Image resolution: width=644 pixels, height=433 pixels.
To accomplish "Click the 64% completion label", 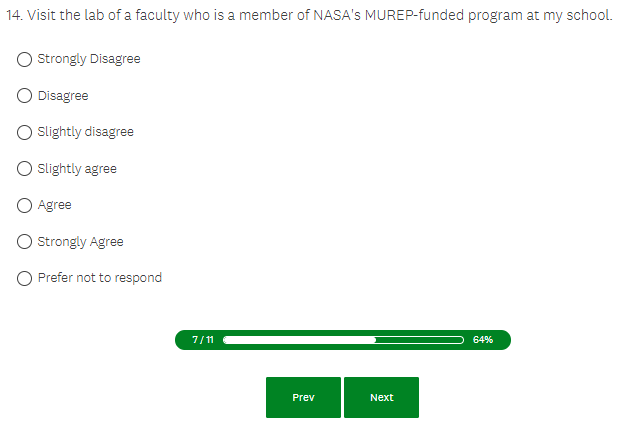I will tap(483, 340).
